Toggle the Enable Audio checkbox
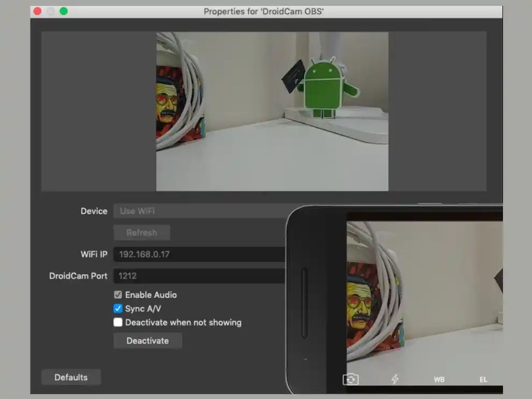This screenshot has height=399, width=532. click(118, 295)
